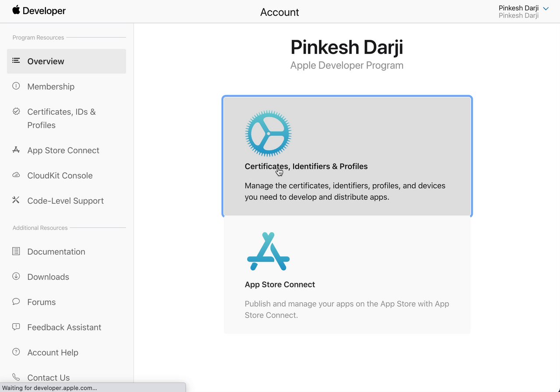Click the Code-Level Support tools icon
The height and width of the screenshot is (392, 560).
[16, 200]
